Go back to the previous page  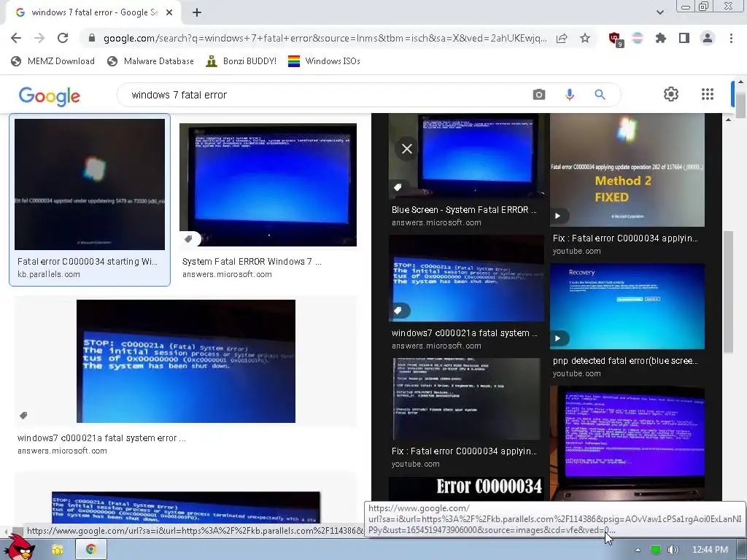[16, 38]
